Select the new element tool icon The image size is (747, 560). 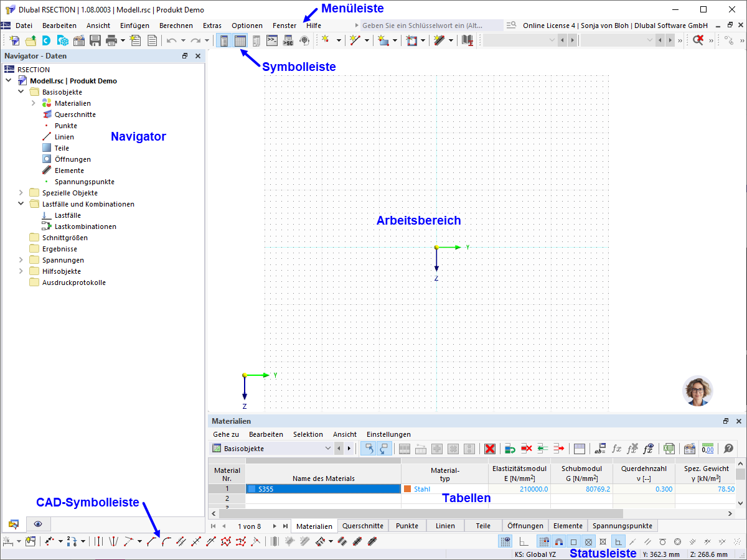point(439,40)
